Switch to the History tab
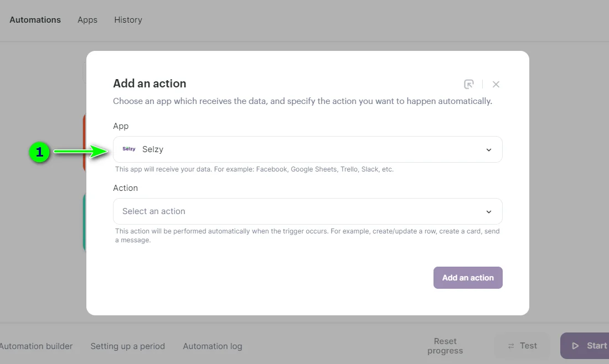This screenshot has height=364, width=609. click(128, 20)
